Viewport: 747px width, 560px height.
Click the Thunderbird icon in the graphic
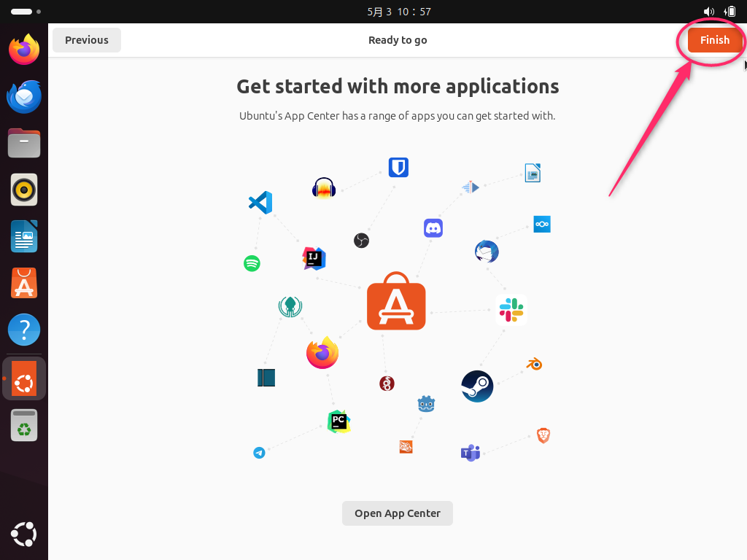click(487, 252)
